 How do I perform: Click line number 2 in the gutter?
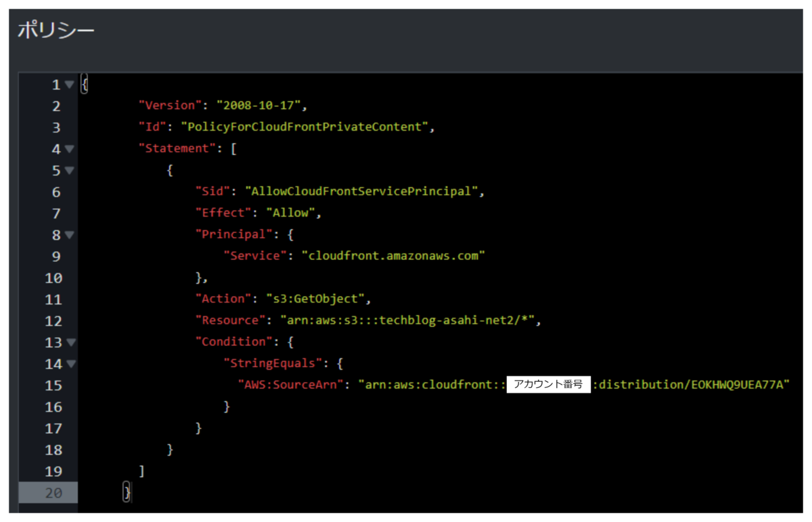point(55,106)
